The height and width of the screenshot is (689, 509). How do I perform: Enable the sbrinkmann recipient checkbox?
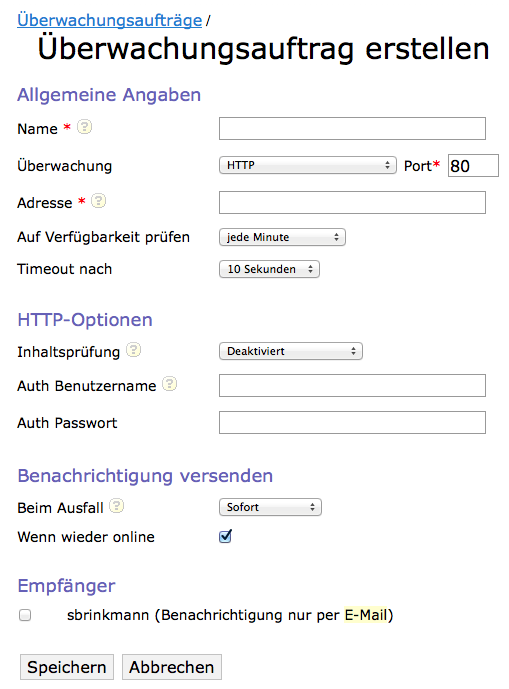[x=25, y=615]
